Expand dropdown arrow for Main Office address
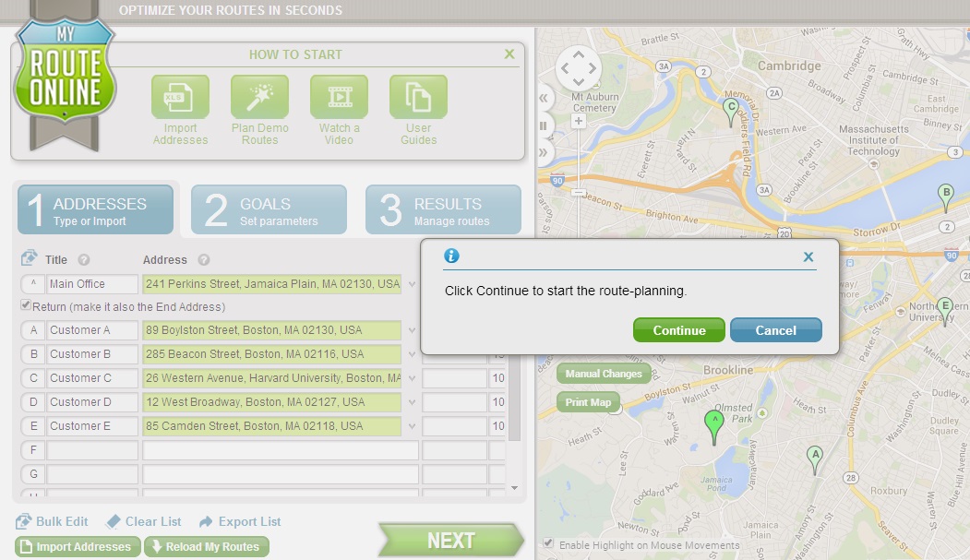Screen dimensions: 970x560 pos(412,284)
